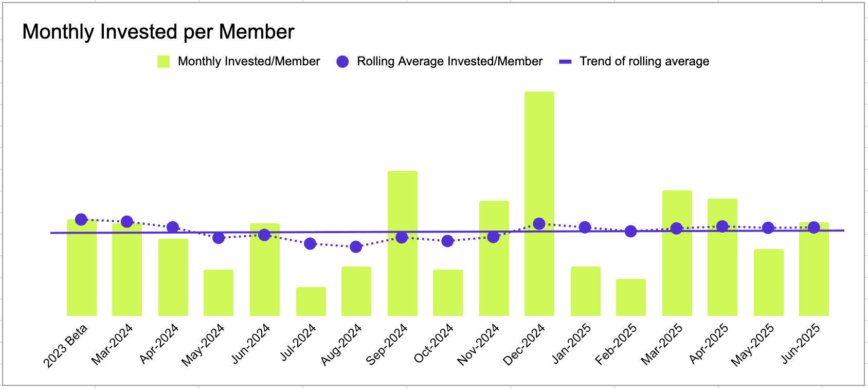Click the "Jun-2025" axis label
Viewport: 868px width, 389px height.
click(x=800, y=344)
